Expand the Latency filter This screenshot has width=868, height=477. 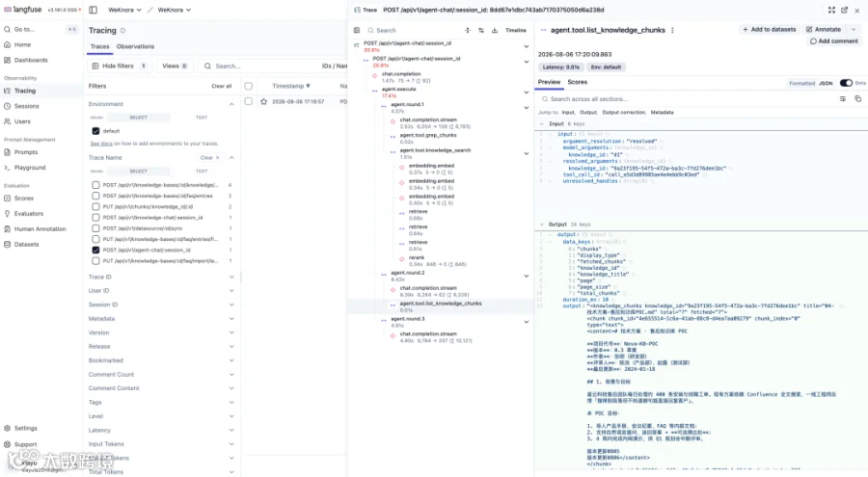(231, 430)
